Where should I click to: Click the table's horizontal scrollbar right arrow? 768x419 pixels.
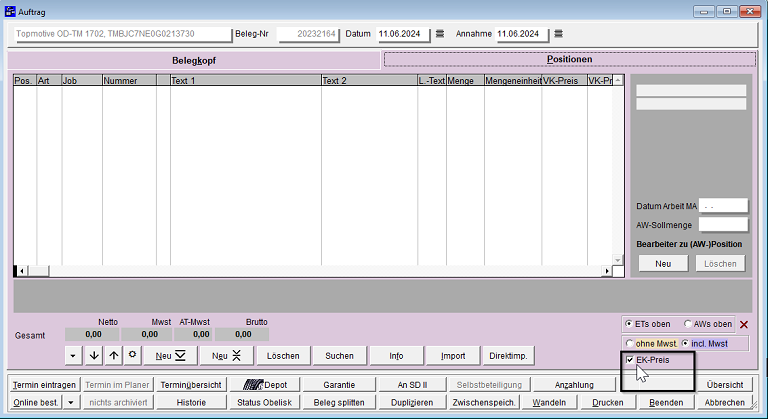pos(607,271)
